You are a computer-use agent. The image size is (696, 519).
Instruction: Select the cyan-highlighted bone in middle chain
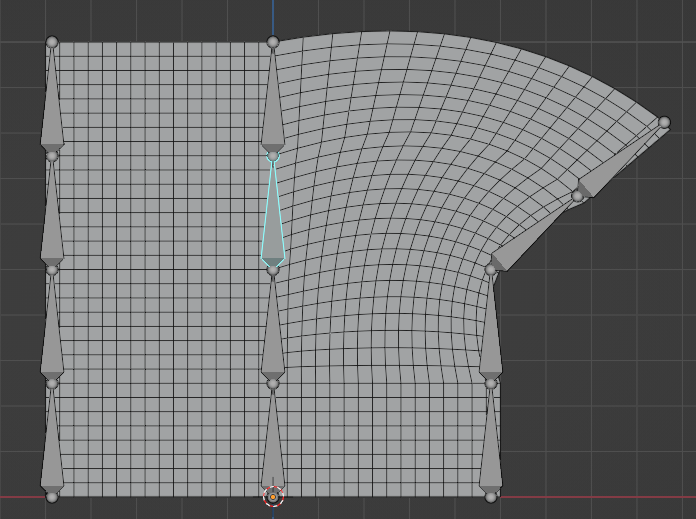click(x=273, y=220)
